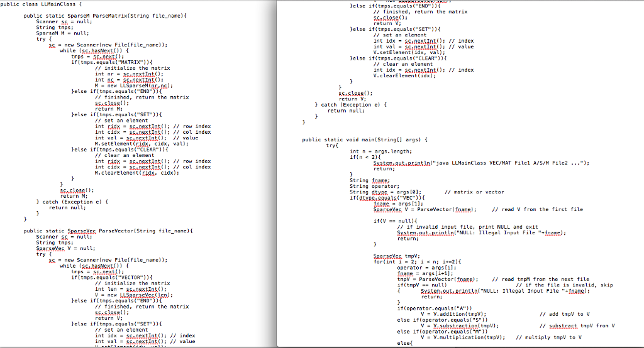Click the '// read V from the first file' comment
This screenshot has width=644, height=348.
pyautogui.click(x=537, y=209)
